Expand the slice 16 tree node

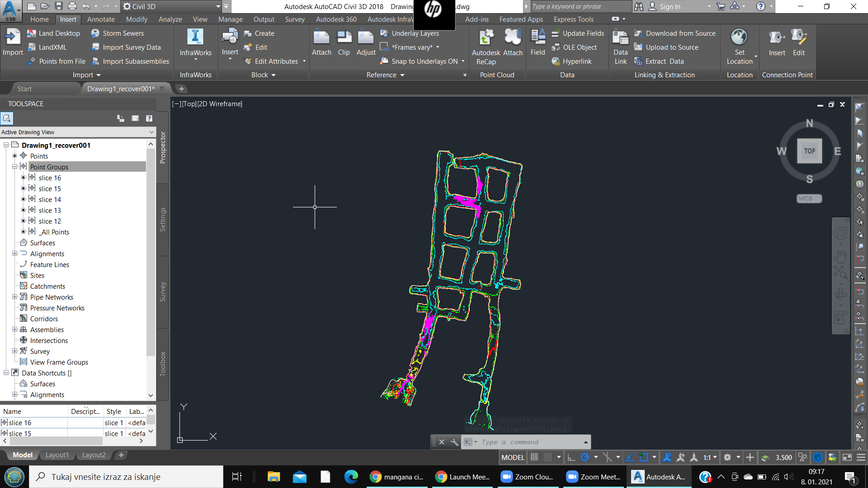pos(24,178)
